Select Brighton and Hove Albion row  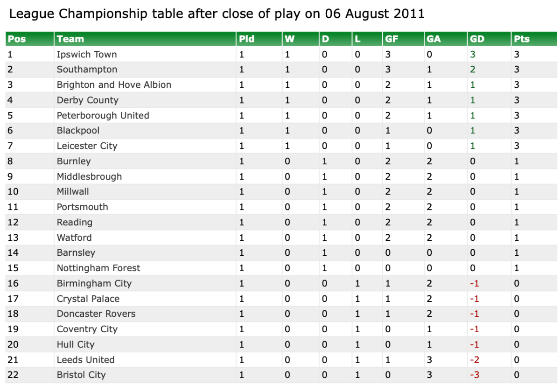(114, 85)
